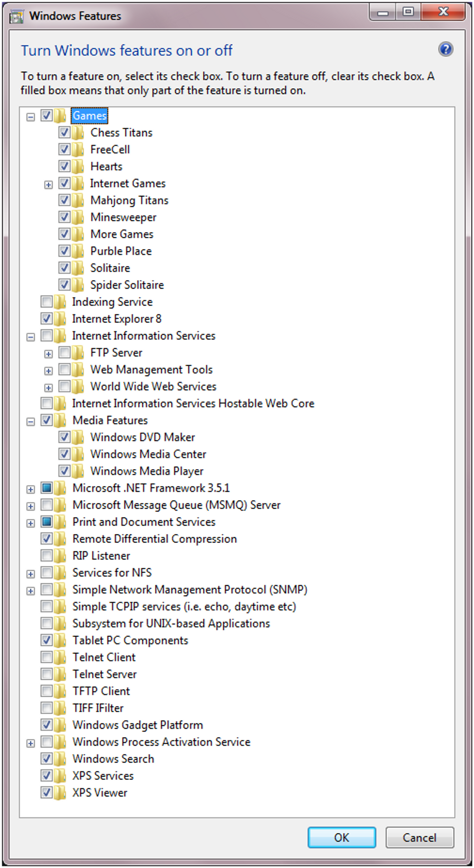Select Internet Information Services Hostable Web Core label
Screen dimensions: 474x868
tap(193, 403)
